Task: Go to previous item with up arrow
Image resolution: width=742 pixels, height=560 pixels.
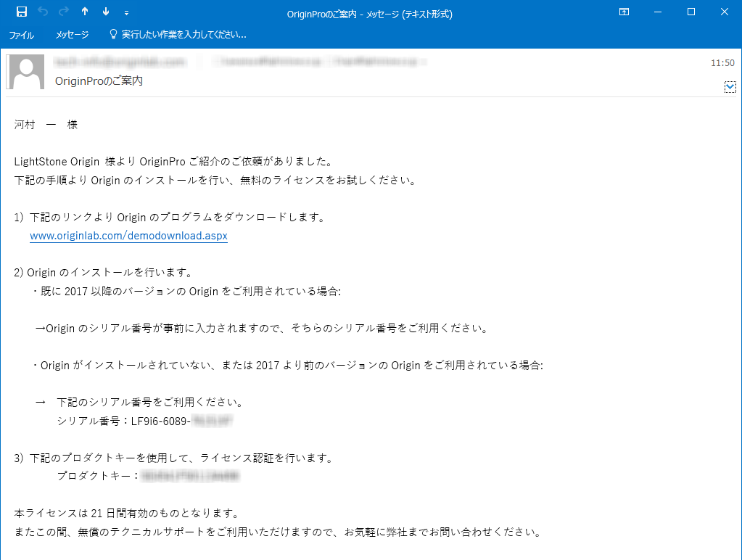Action: (85, 12)
